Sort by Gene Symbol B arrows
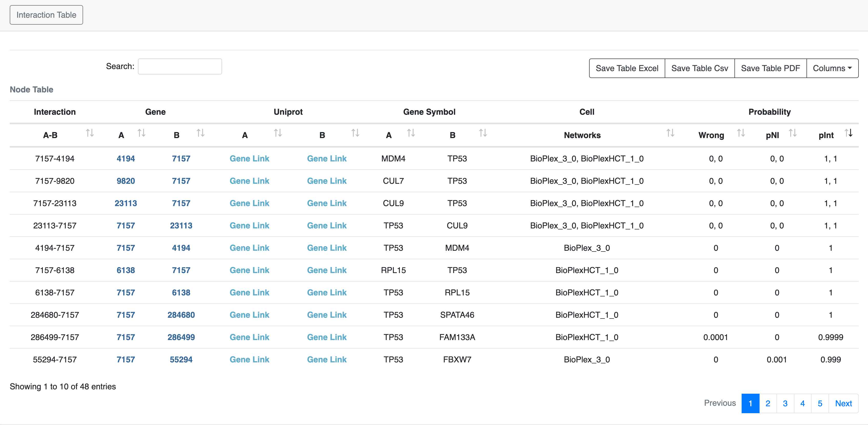This screenshot has height=425, width=868. [x=483, y=133]
